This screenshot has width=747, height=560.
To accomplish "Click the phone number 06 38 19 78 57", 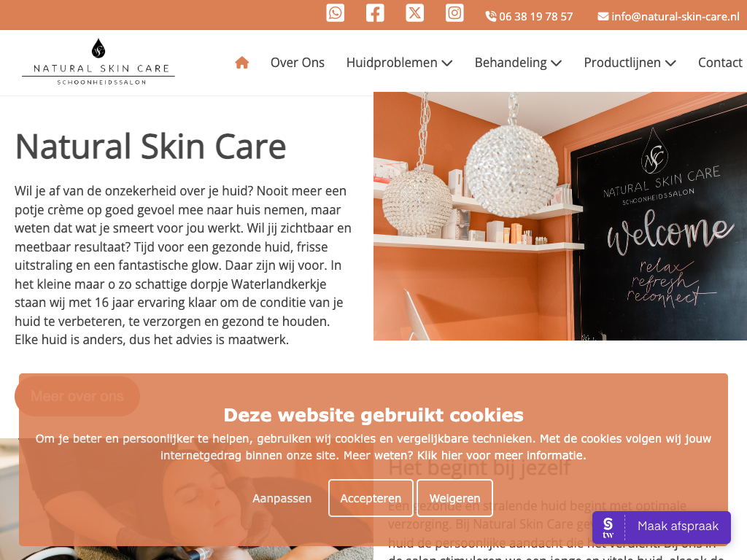I will 529,17.
